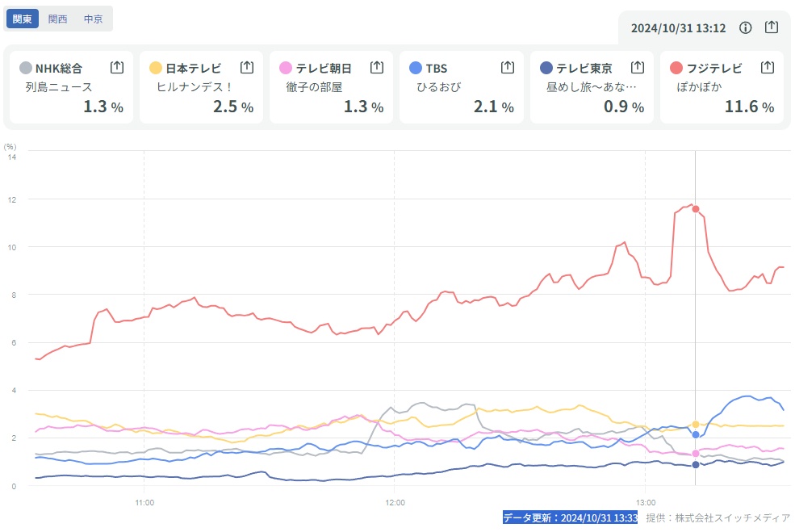Switch to the 関西 region tab
The image size is (795, 532).
click(x=58, y=19)
